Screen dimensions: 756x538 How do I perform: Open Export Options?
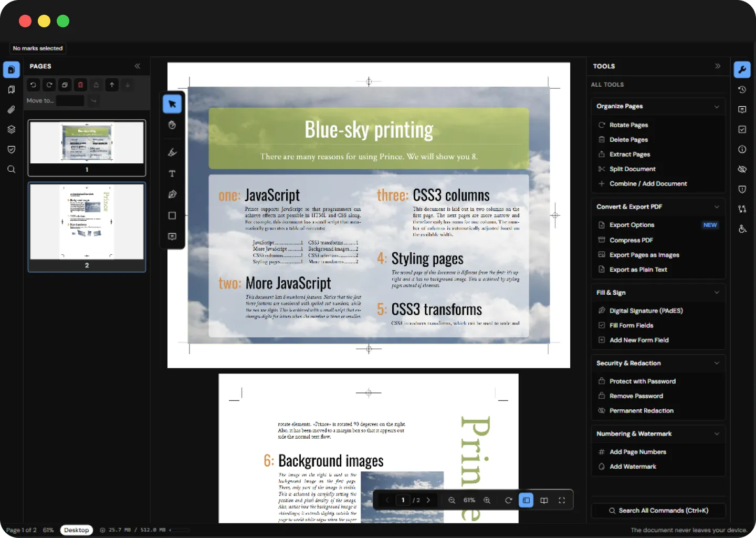tap(658, 225)
